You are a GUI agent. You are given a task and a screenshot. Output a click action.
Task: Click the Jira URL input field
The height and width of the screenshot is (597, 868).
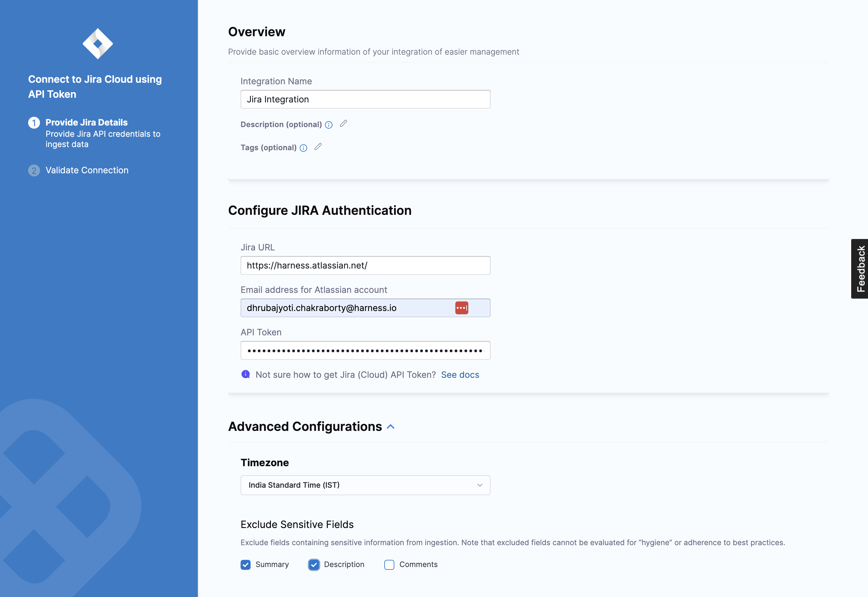click(x=365, y=265)
